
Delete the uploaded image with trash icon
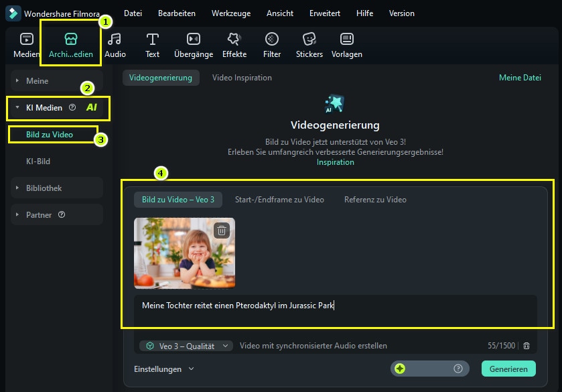222,231
